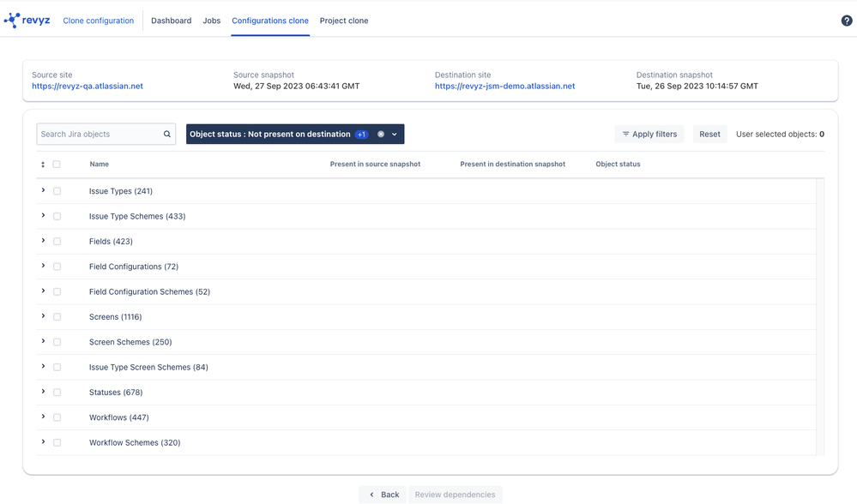The width and height of the screenshot is (857, 504).
Task: Expand the Statuses row
Action: tap(43, 391)
